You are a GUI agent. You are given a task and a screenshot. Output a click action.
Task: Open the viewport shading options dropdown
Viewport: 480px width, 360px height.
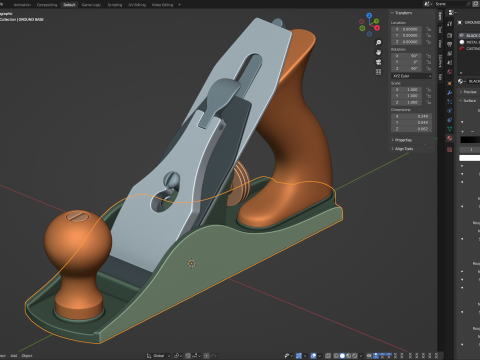click(x=361, y=356)
